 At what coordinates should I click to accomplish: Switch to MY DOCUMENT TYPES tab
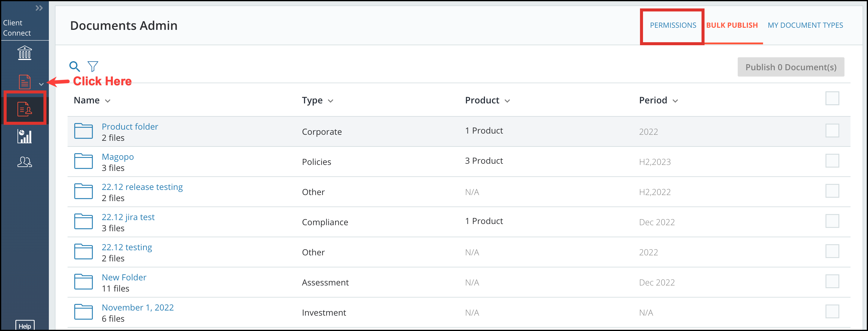[x=805, y=25]
